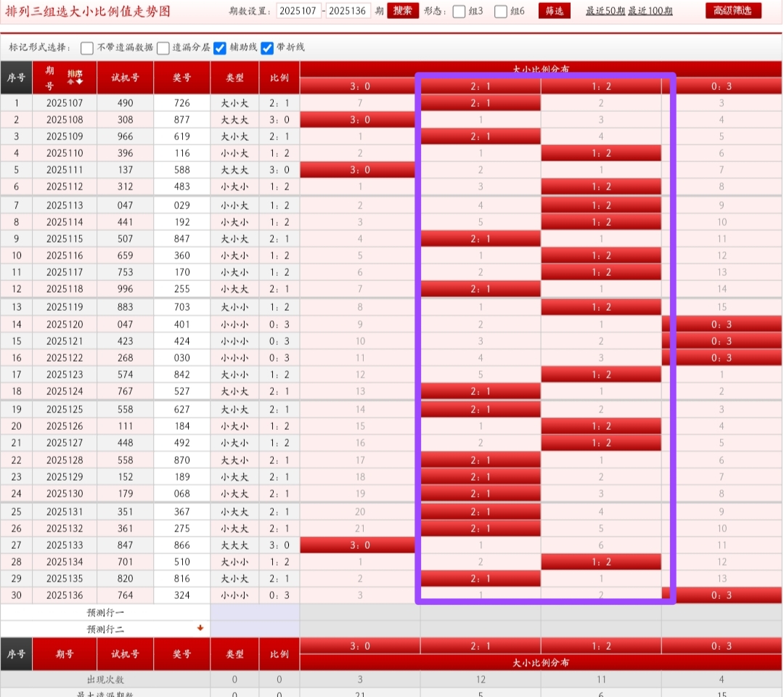Show the 最近50期 results
The image size is (784, 697).
tap(605, 11)
